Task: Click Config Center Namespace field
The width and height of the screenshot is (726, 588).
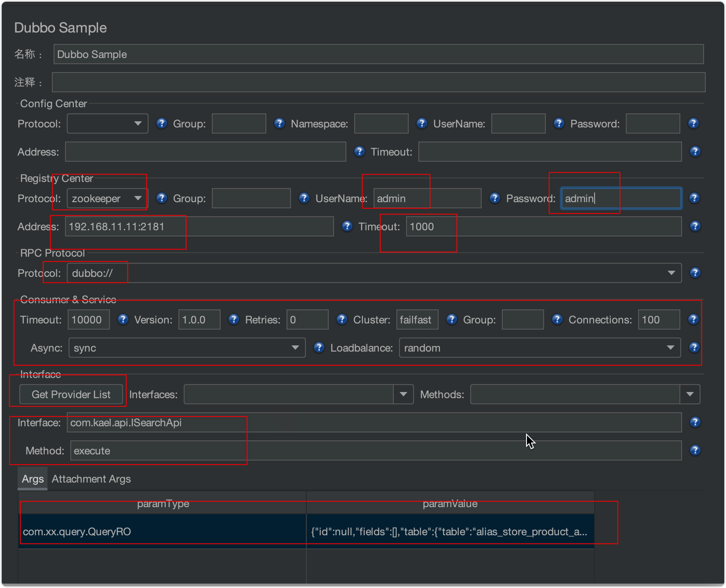Action: (381, 123)
